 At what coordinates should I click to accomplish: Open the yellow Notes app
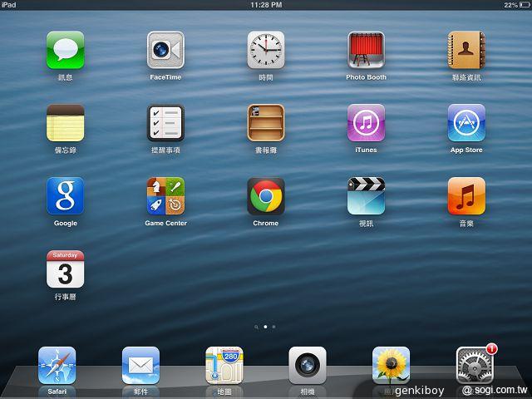coord(65,123)
